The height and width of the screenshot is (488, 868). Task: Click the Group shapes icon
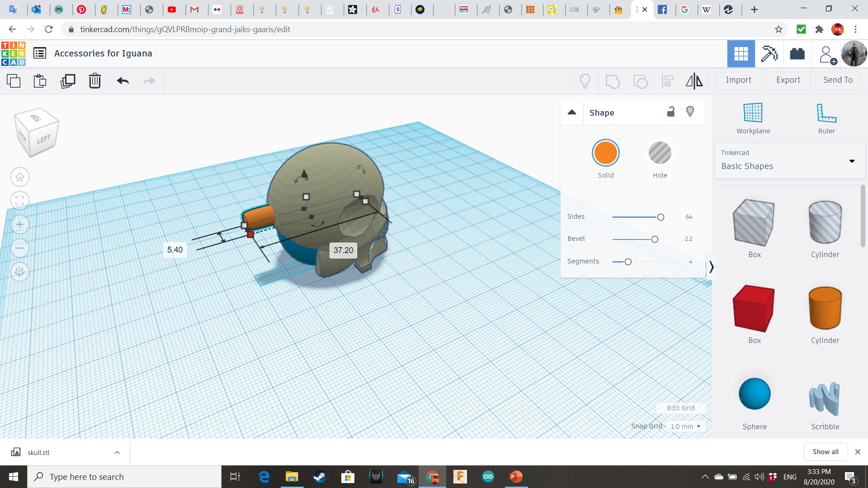coord(613,81)
